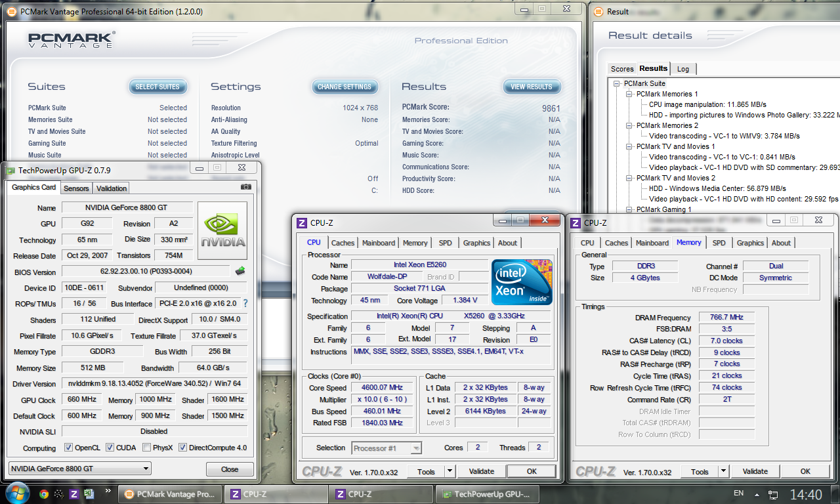Click Resolution 1024 x 768 setting
Screen dimensions: 840x504
coord(295,108)
